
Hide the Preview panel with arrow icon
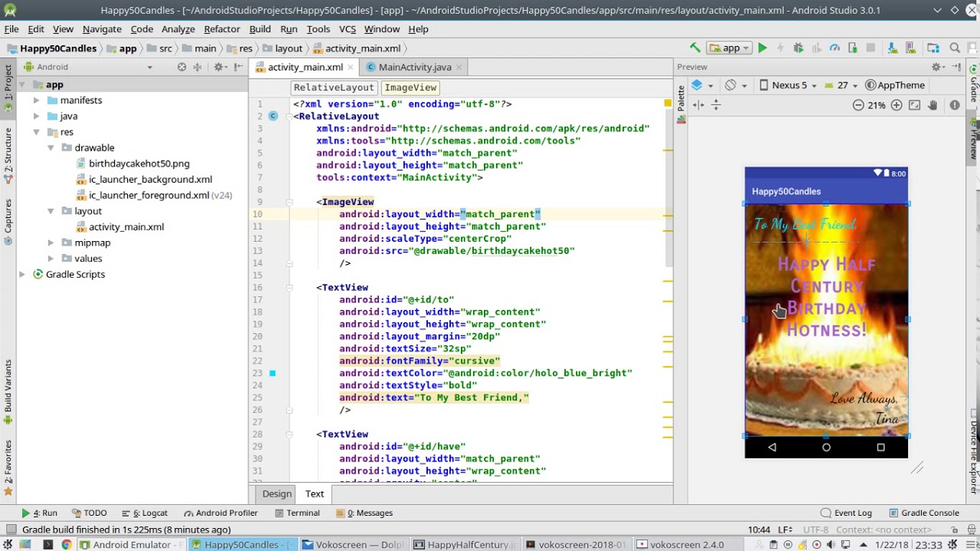957,67
